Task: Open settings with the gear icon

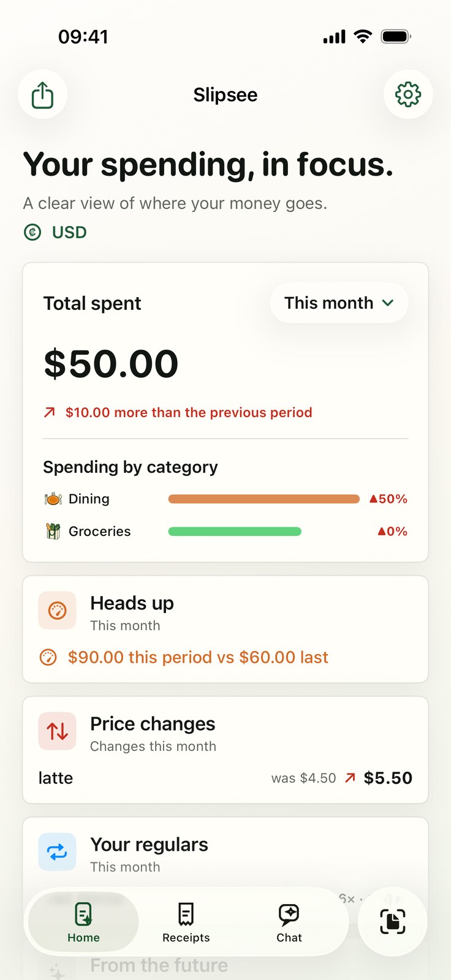Action: pos(408,94)
